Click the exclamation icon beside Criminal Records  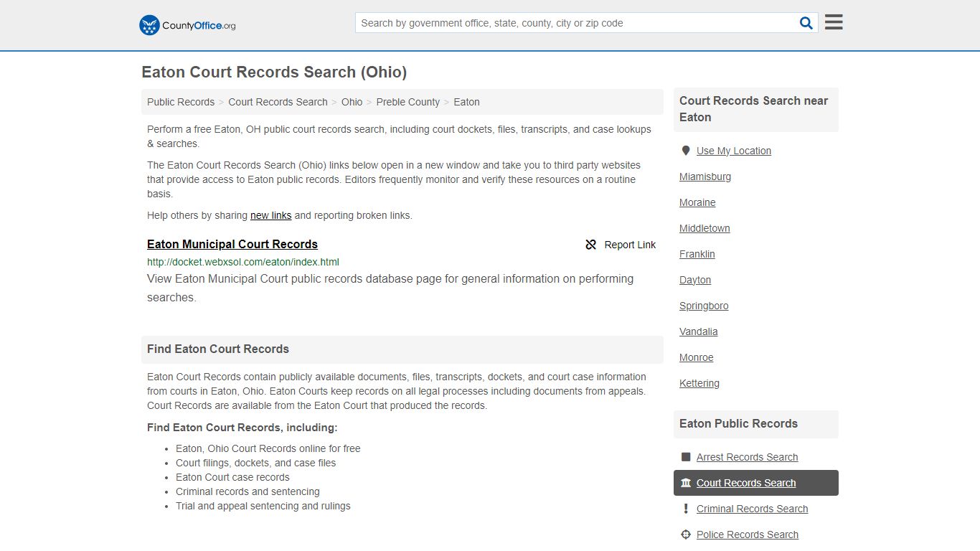tap(686, 509)
